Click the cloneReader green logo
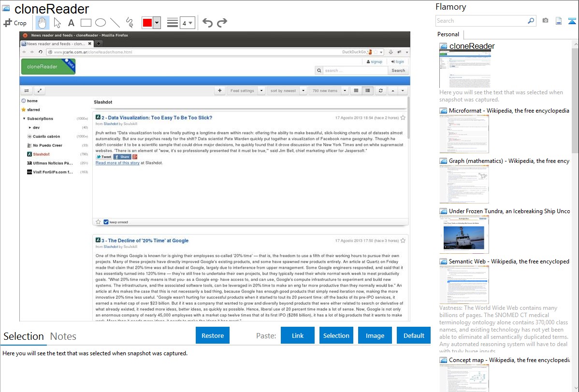 pyautogui.click(x=48, y=67)
